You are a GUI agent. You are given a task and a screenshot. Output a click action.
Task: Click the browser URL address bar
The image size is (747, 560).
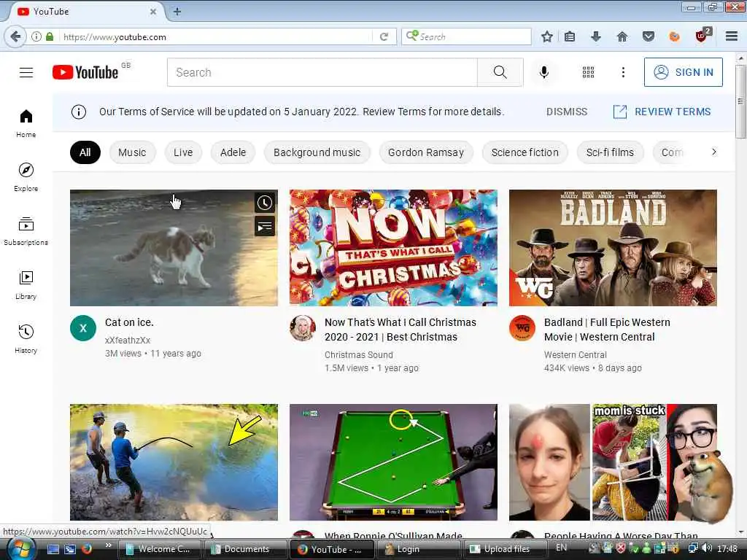(217, 36)
